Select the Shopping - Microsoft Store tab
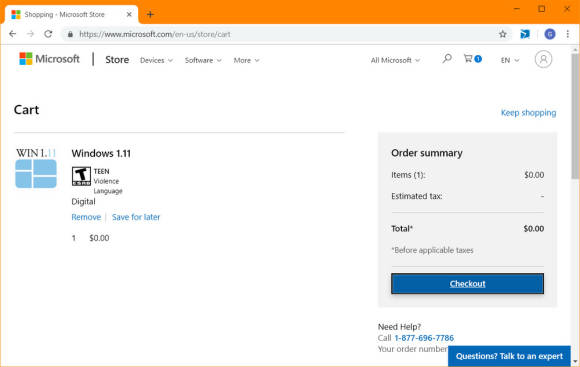This screenshot has height=367, width=580. [x=70, y=14]
